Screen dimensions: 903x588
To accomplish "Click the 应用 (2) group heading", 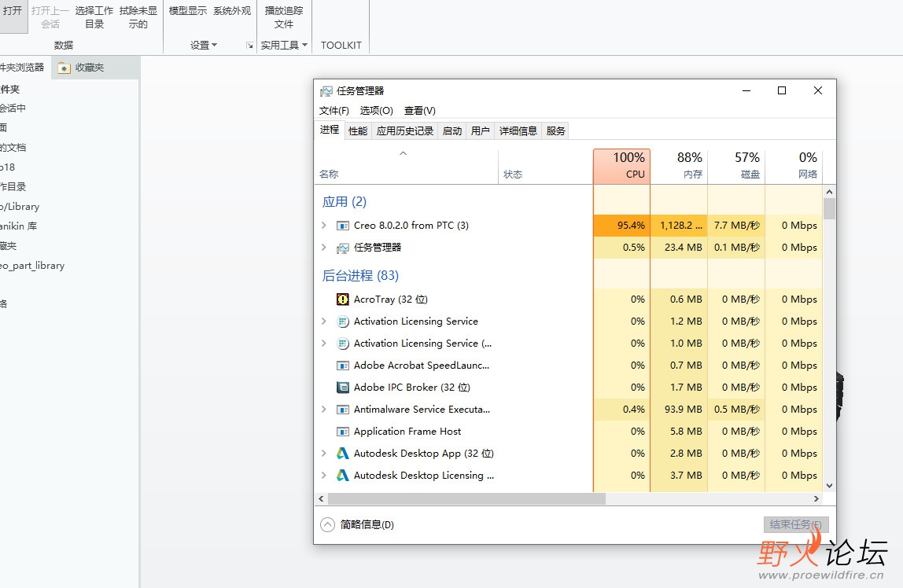I will pos(345,202).
